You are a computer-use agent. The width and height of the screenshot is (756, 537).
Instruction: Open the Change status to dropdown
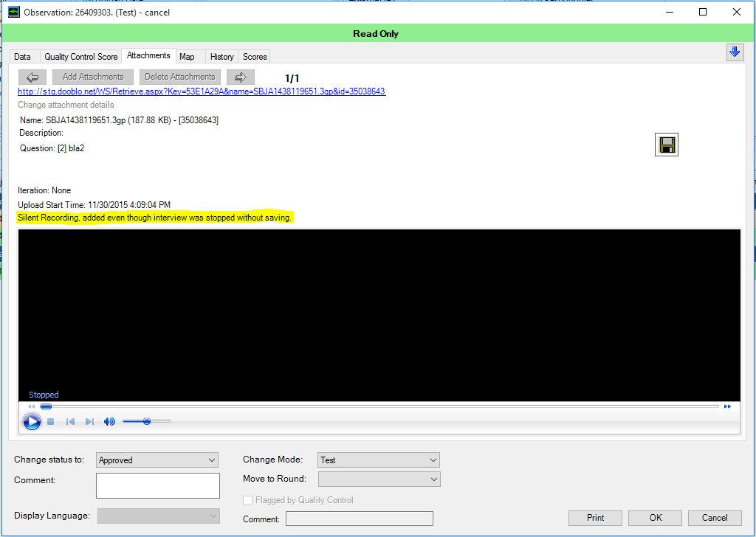coord(157,460)
